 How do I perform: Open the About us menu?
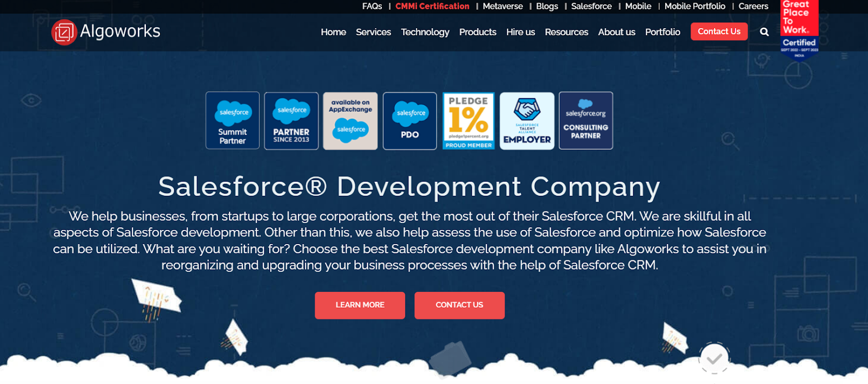(616, 32)
